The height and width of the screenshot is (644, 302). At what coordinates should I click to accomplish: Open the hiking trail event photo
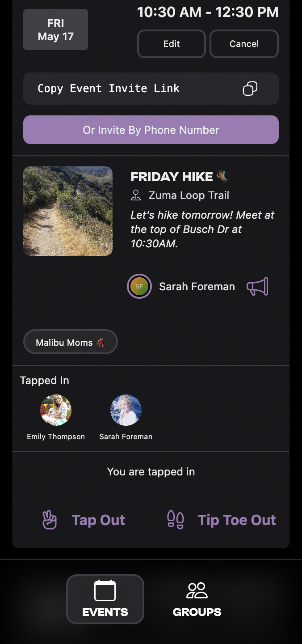tap(68, 211)
